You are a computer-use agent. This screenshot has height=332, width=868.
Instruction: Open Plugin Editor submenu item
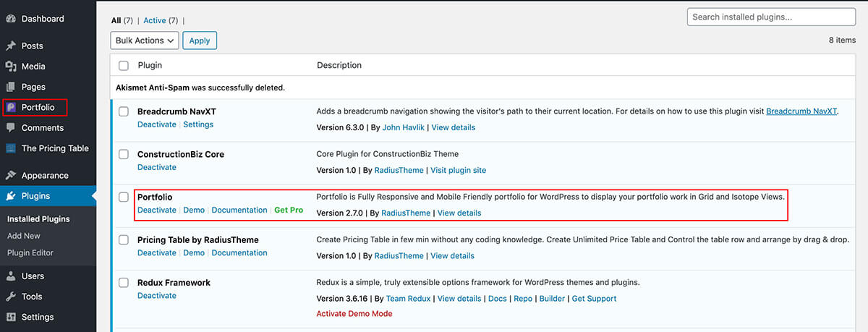30,253
